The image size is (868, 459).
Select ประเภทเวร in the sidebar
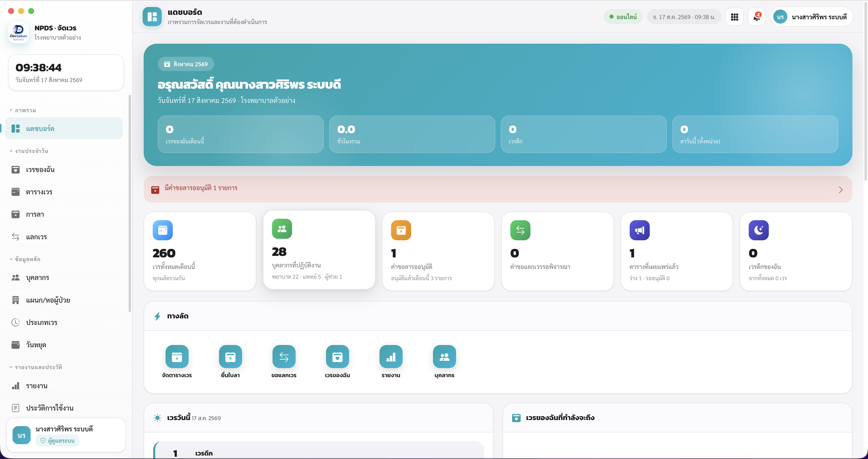coord(64,322)
